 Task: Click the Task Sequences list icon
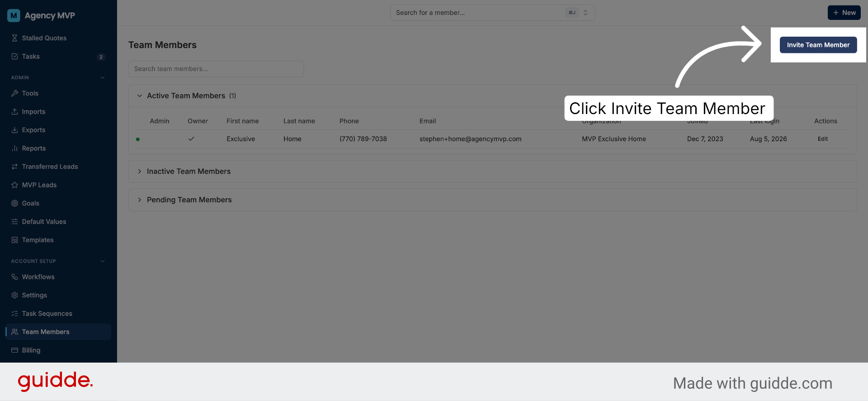tap(14, 314)
